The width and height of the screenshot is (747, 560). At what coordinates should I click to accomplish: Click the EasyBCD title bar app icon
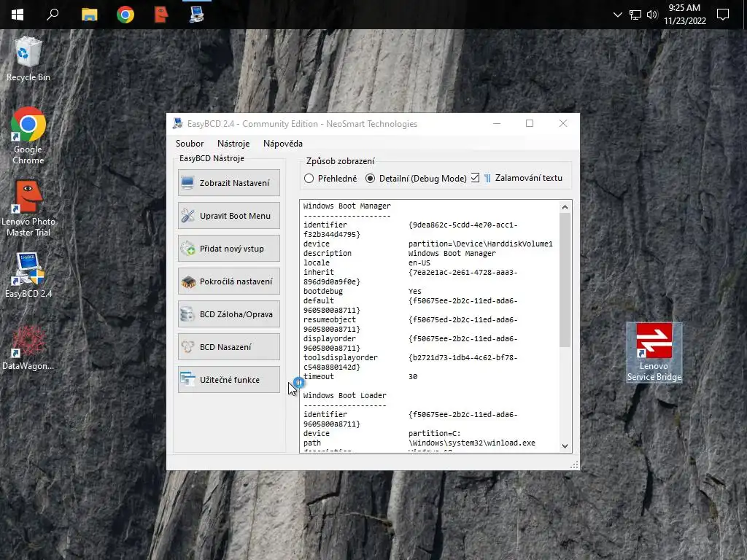pyautogui.click(x=178, y=124)
